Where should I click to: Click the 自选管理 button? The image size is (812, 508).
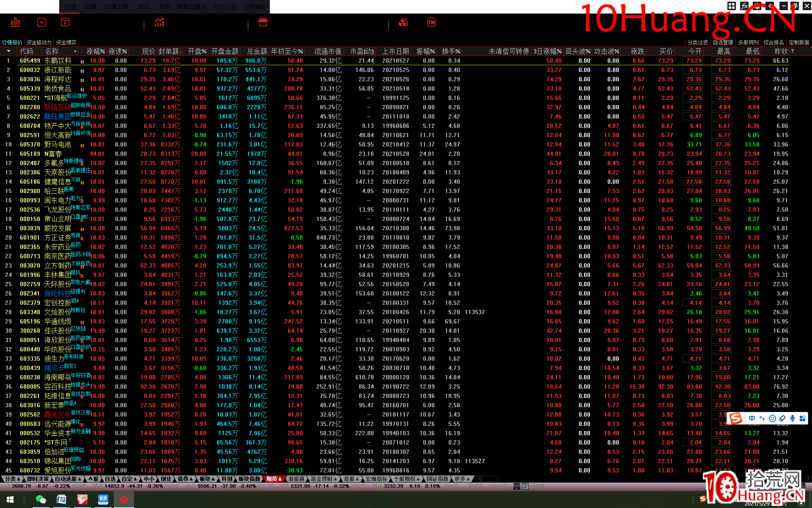723,42
